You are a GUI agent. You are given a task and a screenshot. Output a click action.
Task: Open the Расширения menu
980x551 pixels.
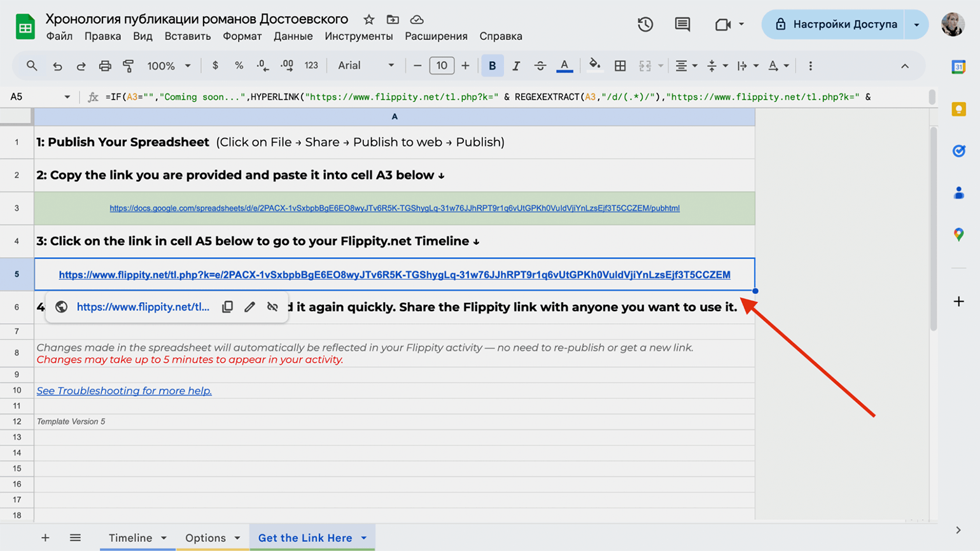436,36
